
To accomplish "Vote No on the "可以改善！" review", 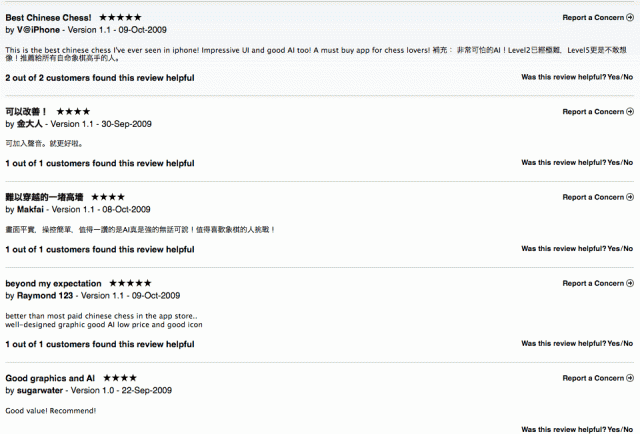I will point(628,163).
